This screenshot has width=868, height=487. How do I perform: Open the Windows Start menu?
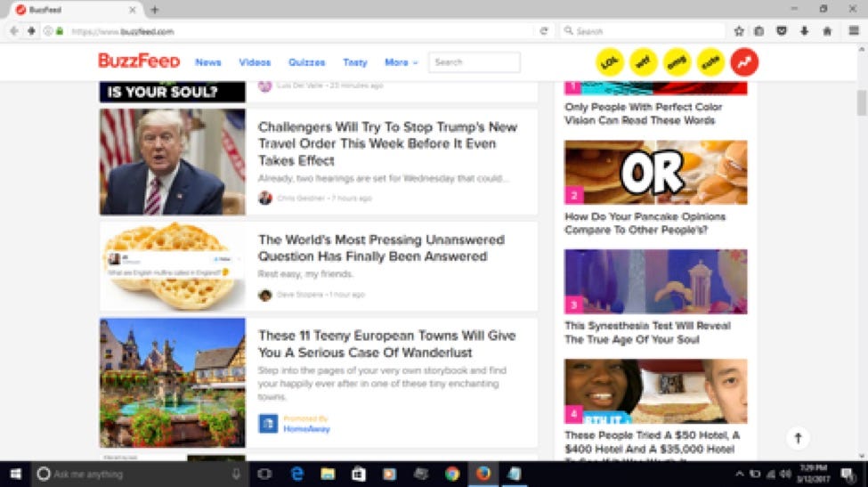pyautogui.click(x=15, y=474)
